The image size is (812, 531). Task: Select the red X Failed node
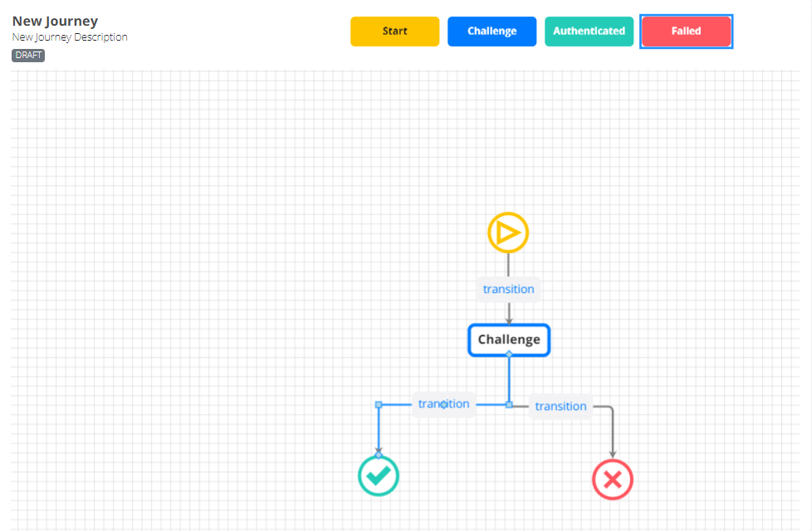(x=612, y=480)
